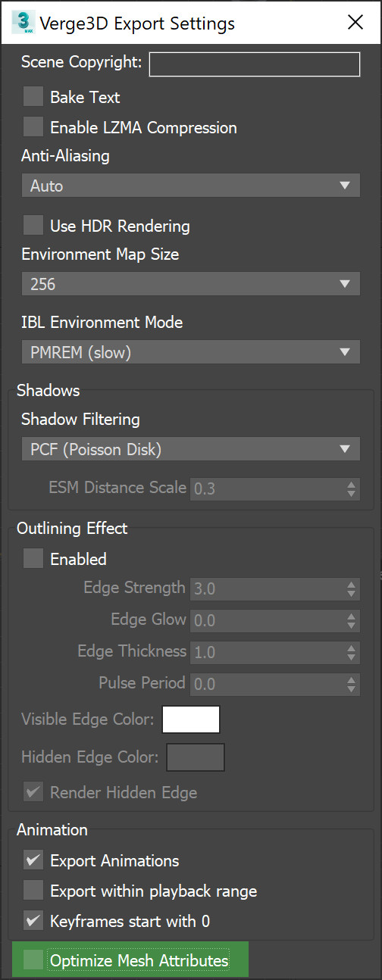Viewport: 382px width, 980px height.
Task: Click the Pulse Period spinner arrows
Action: pos(351,684)
